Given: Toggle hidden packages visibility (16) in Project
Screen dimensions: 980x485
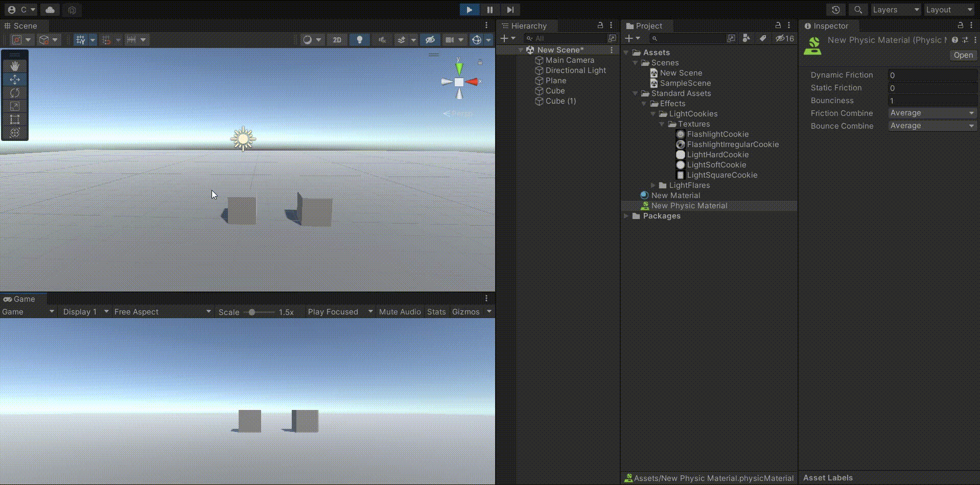Looking at the screenshot, I should (785, 38).
